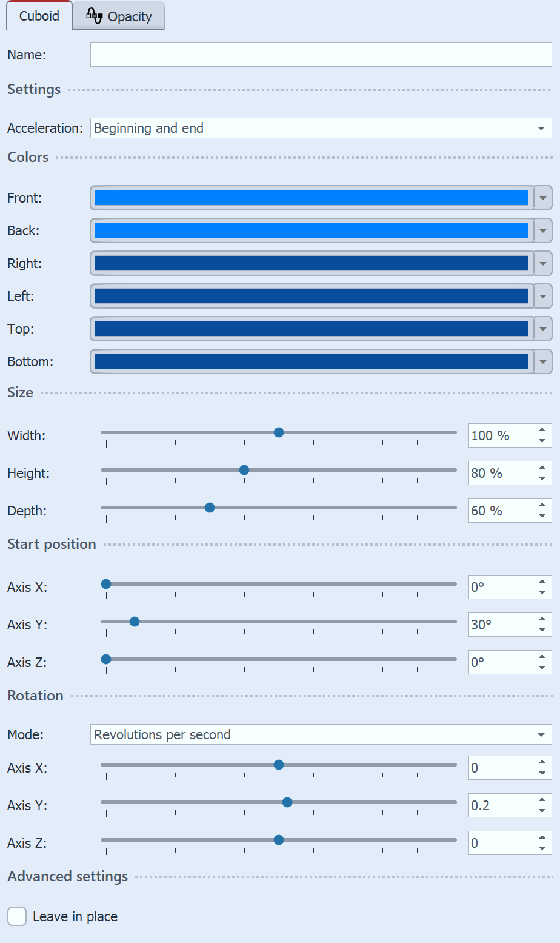Viewport: 560px width, 943px height.
Task: Click the Width slider handle
Action: coord(279,432)
